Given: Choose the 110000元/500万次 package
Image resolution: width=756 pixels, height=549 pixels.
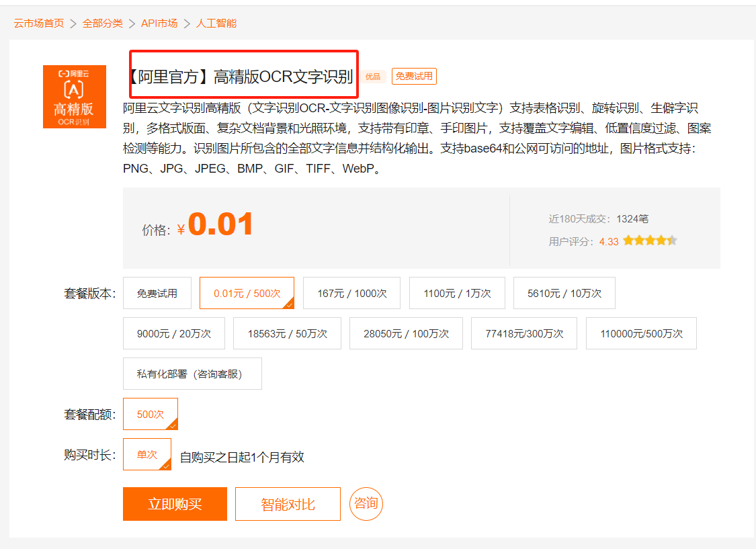Looking at the screenshot, I should [x=641, y=333].
